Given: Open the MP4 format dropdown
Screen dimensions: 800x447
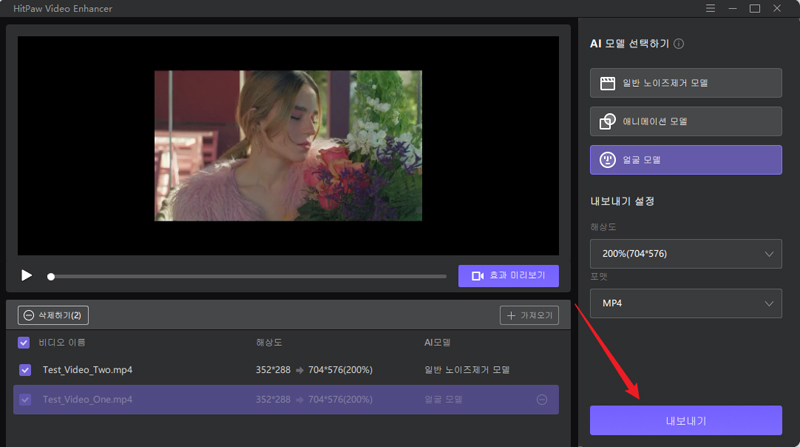Looking at the screenshot, I should 685,302.
